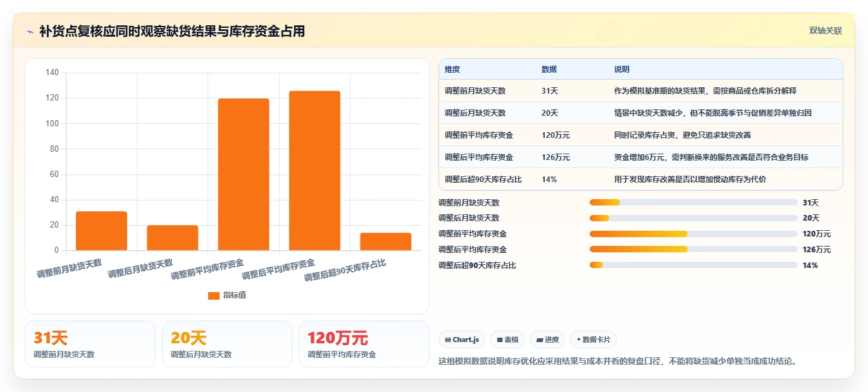Click the footer note starting 这组模拟数据说明
868x392 pixels.
click(617, 362)
